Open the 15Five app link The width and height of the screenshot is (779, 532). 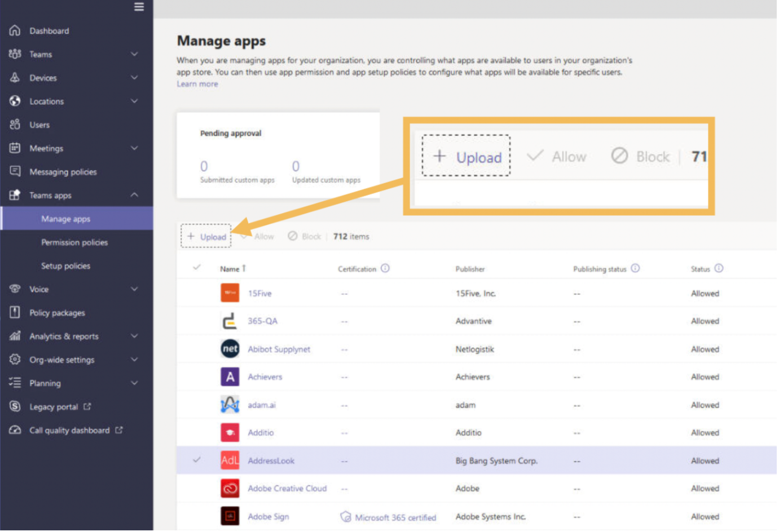click(259, 294)
